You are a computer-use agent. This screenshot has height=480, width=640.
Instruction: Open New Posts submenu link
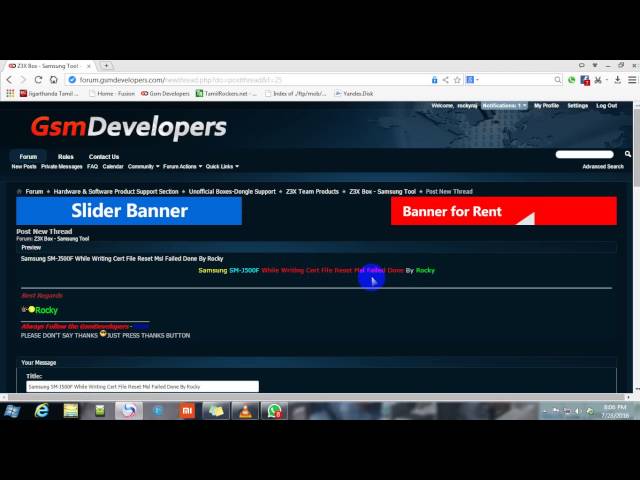point(24,167)
